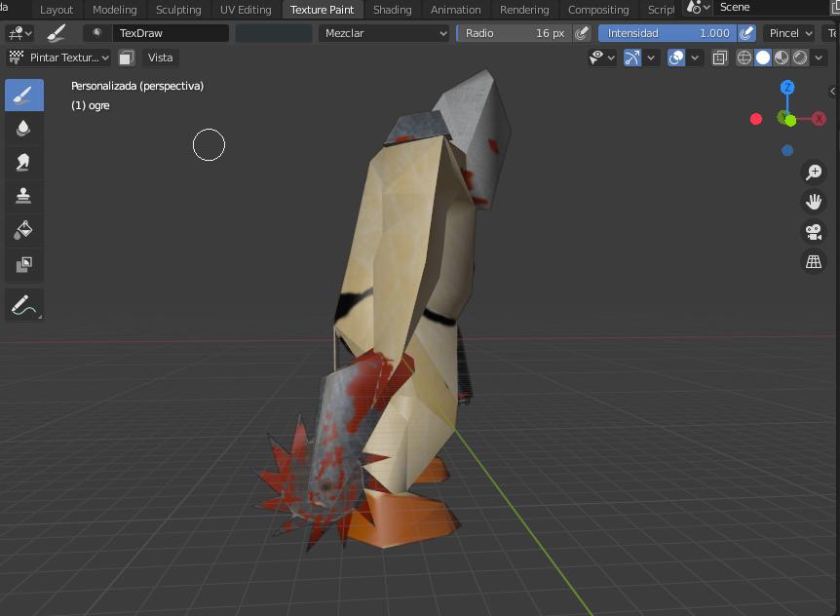
Task: Click the Texture Paint workspace tab
Action: click(x=322, y=10)
